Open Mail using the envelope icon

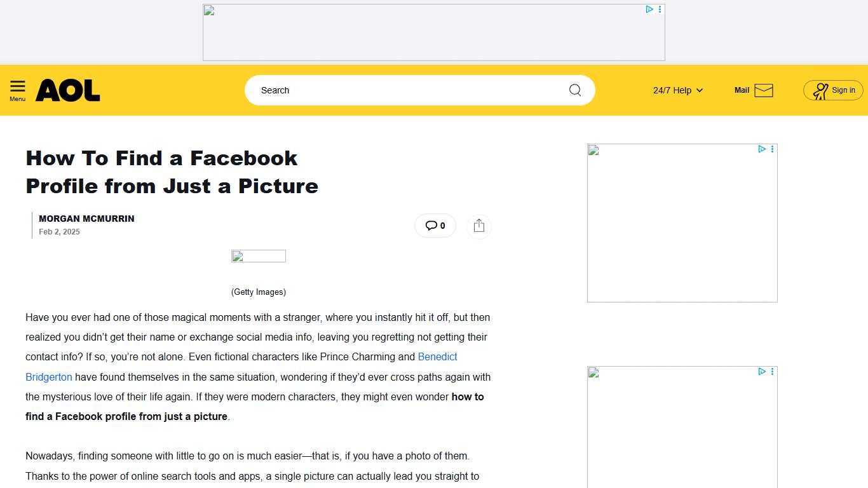(x=764, y=90)
